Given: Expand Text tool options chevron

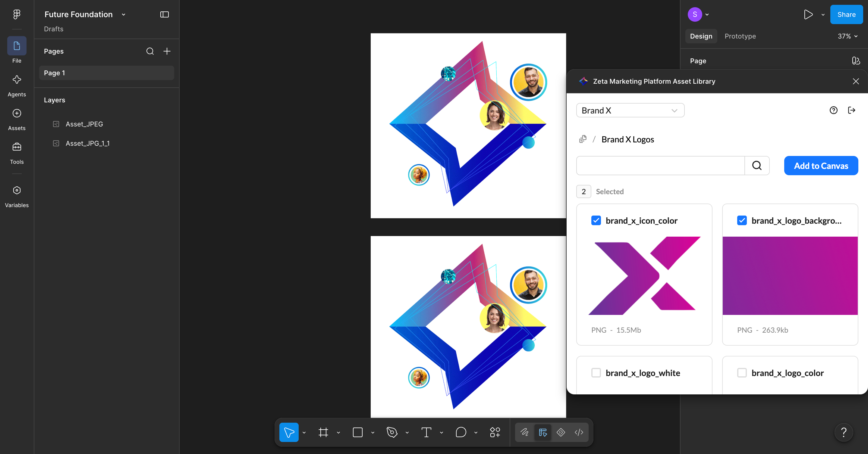Looking at the screenshot, I should pyautogui.click(x=442, y=432).
